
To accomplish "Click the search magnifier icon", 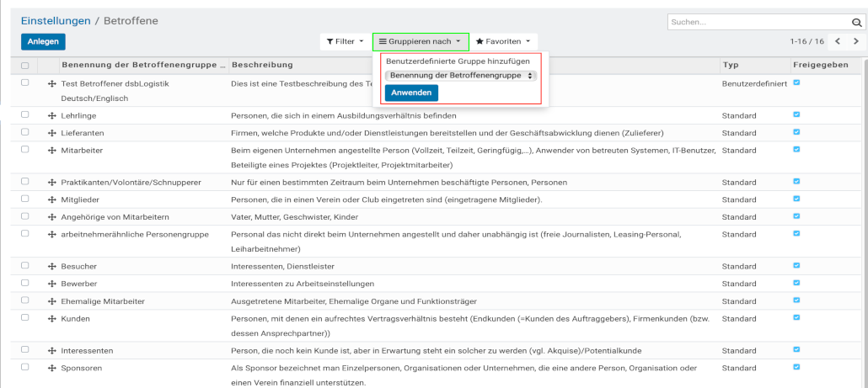I will (x=855, y=23).
